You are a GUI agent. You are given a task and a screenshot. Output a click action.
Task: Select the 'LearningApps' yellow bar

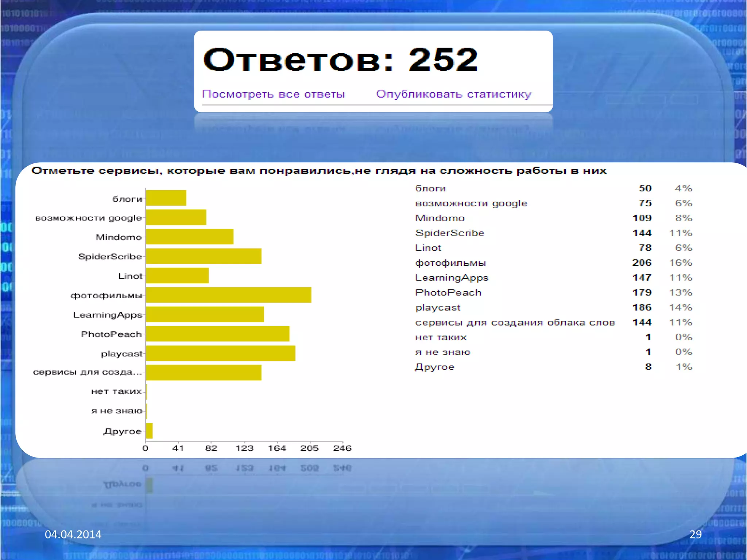pos(205,315)
